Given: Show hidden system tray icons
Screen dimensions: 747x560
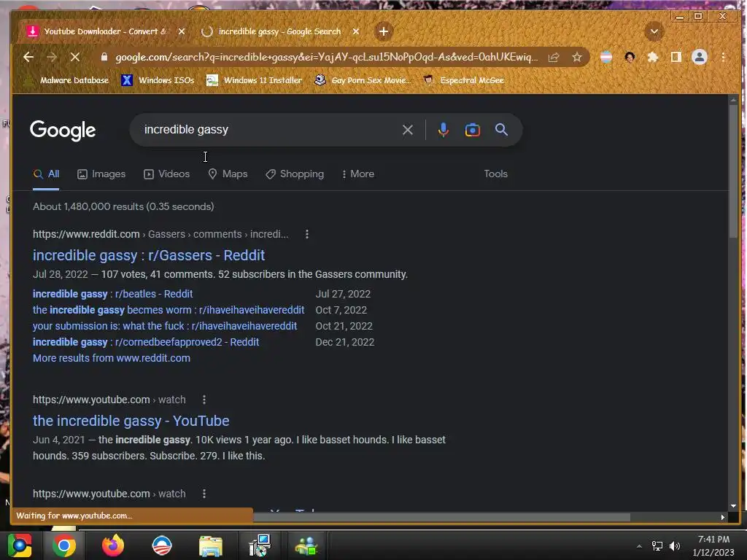Looking at the screenshot, I should coord(639,545).
